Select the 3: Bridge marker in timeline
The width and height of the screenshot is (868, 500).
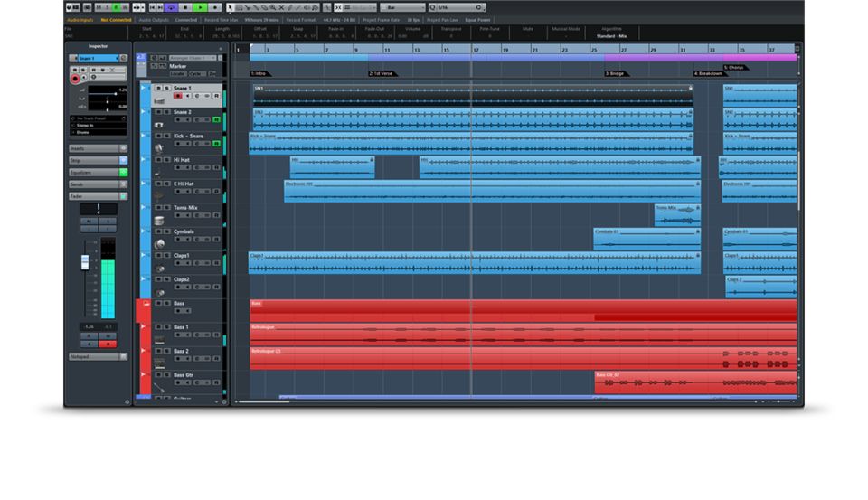pos(616,73)
